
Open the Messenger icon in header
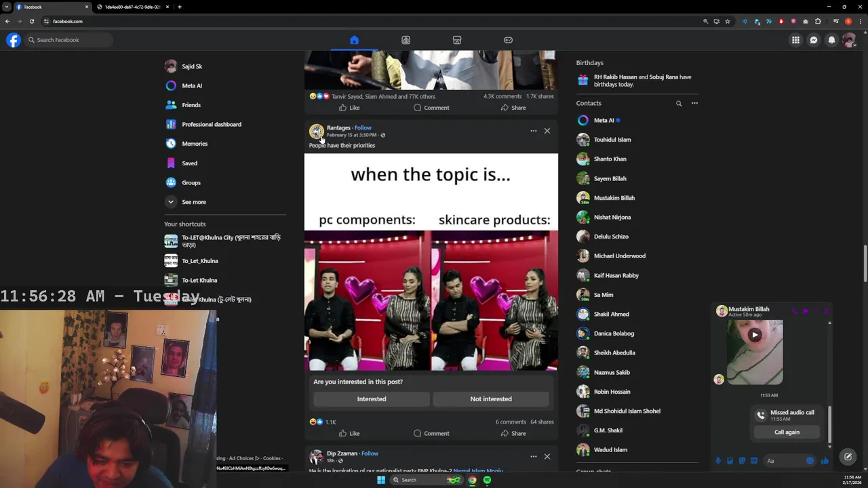(814, 40)
